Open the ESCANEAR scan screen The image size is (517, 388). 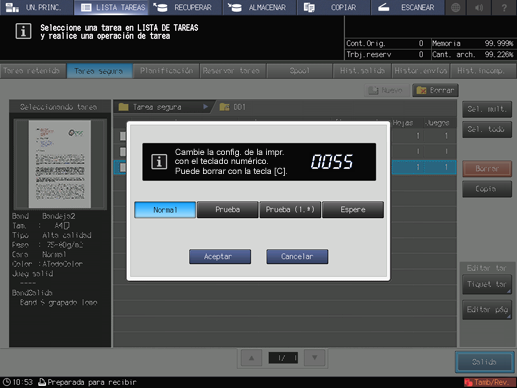(x=407, y=7)
